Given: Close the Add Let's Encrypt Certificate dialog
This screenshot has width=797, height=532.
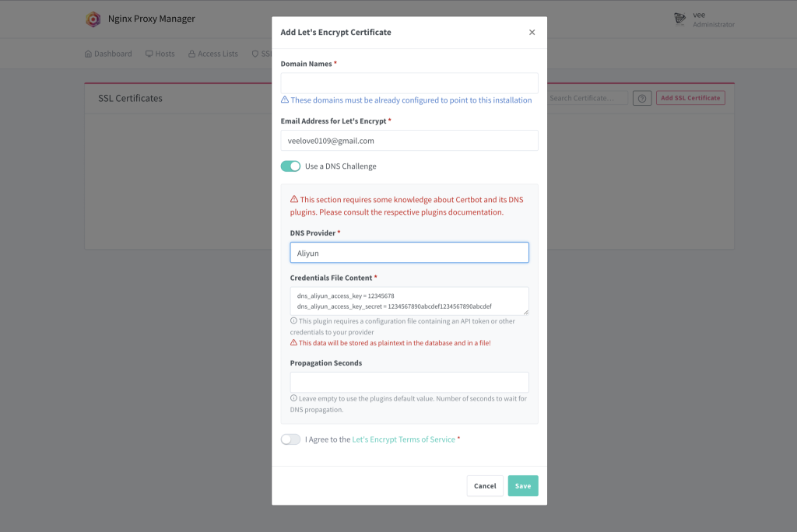Looking at the screenshot, I should coord(532,32).
